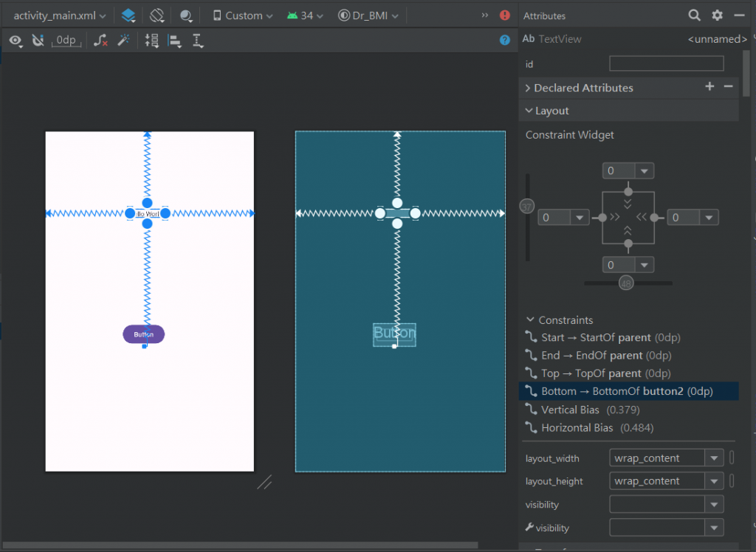
Task: Expand the Declared Attributes section
Action: 528,88
